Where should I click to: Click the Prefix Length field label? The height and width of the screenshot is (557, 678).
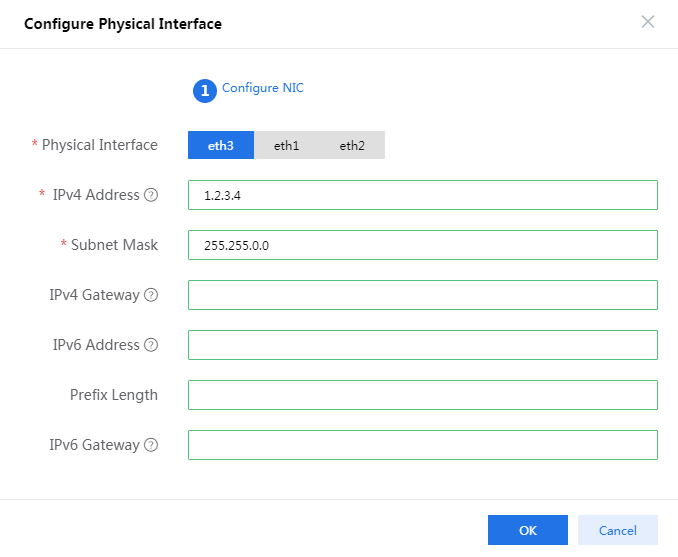pyautogui.click(x=113, y=395)
